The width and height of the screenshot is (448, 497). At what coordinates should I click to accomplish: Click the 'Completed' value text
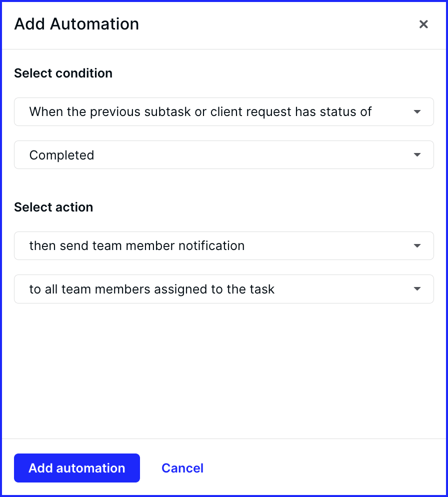coord(62,155)
